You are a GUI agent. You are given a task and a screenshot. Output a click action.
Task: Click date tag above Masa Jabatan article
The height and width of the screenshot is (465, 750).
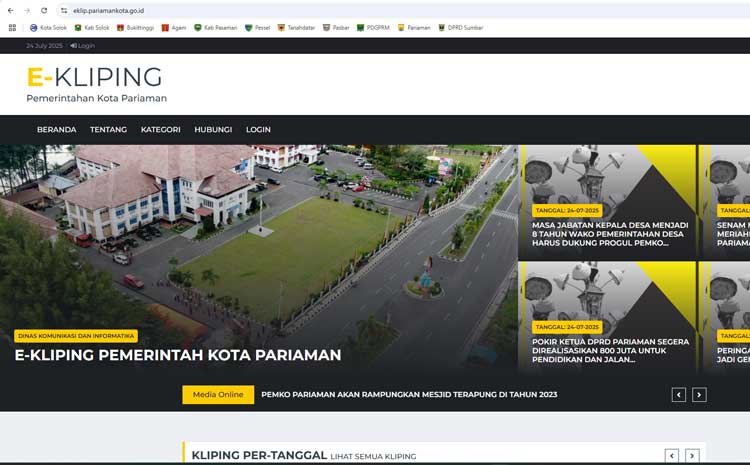pos(567,210)
